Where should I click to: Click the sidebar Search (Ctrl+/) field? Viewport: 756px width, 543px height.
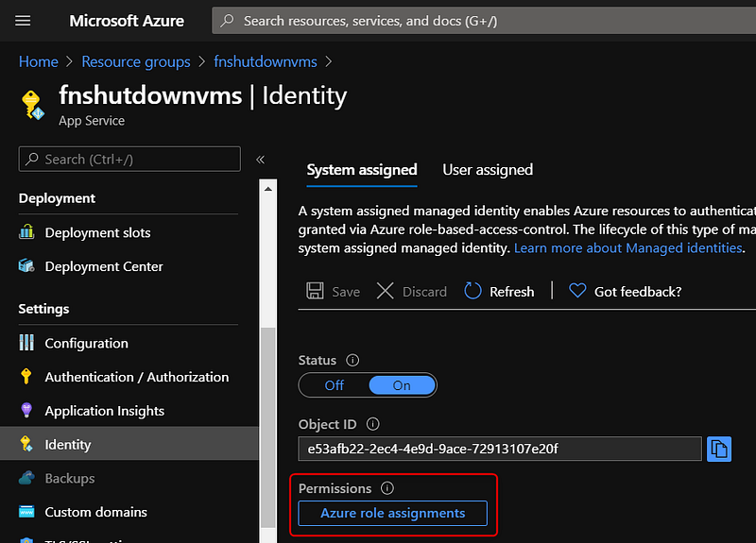(129, 160)
